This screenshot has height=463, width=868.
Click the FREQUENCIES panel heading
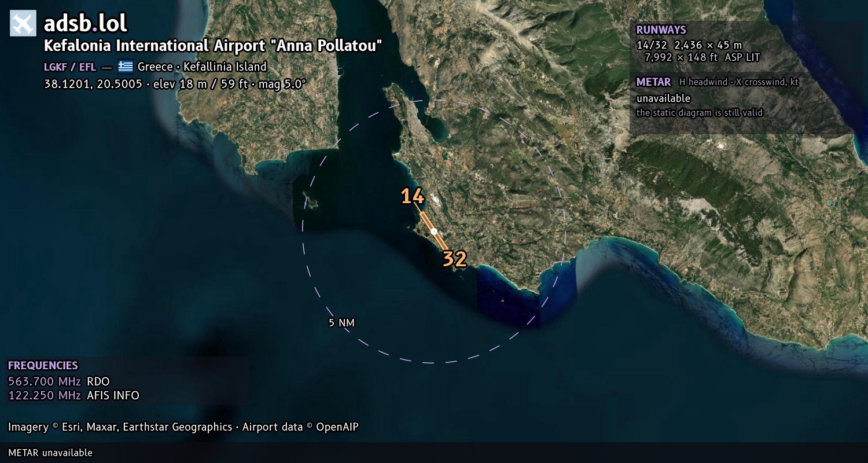pos(43,366)
